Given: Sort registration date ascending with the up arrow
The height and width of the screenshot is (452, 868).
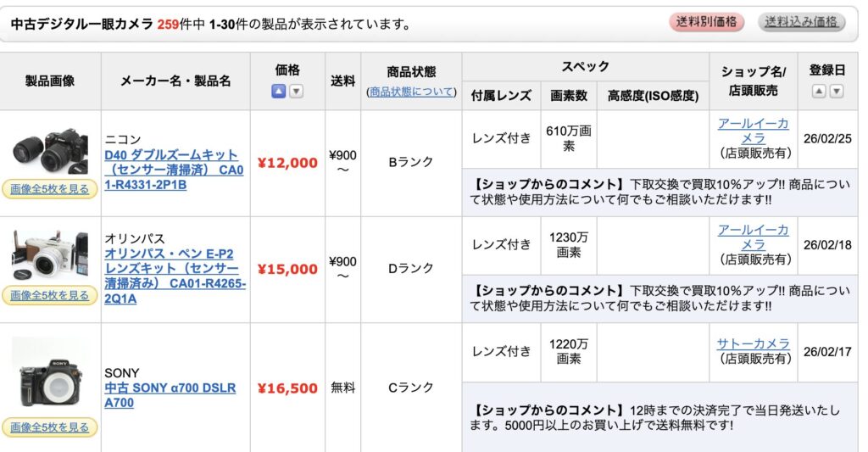Looking at the screenshot, I should (819, 92).
